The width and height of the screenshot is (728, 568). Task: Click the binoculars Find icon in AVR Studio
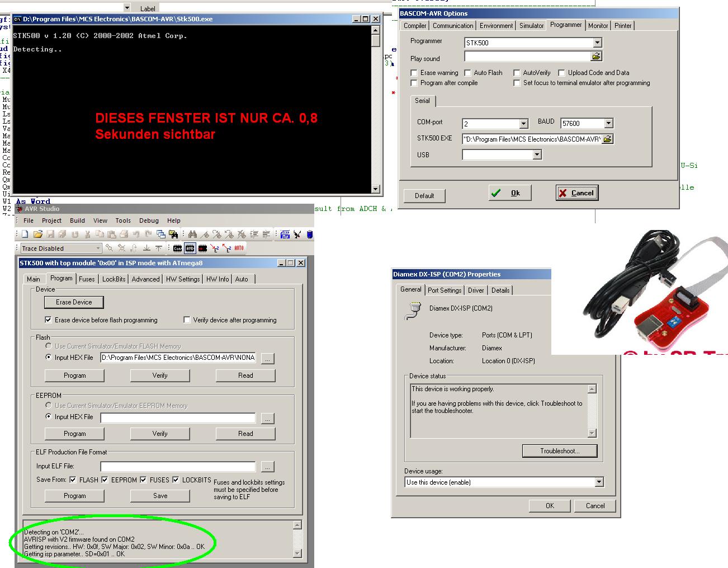tap(192, 234)
